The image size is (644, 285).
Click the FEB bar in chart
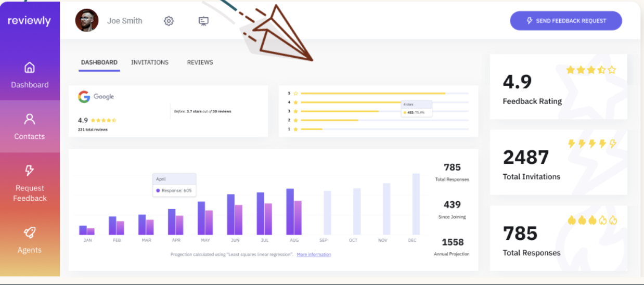click(117, 226)
